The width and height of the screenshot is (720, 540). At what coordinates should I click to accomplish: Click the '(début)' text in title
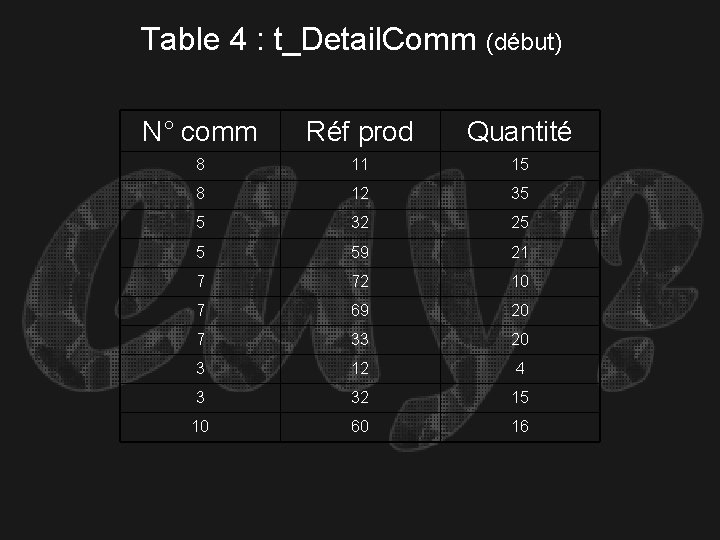point(524,42)
